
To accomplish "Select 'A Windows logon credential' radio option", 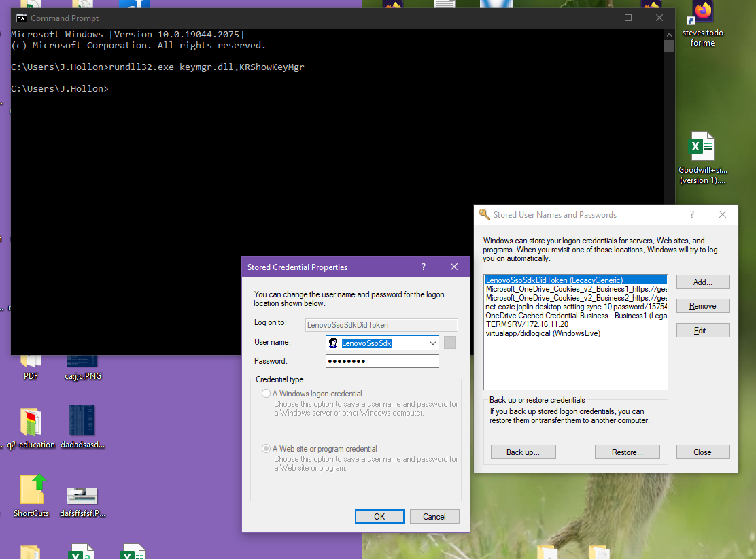I will [x=266, y=394].
